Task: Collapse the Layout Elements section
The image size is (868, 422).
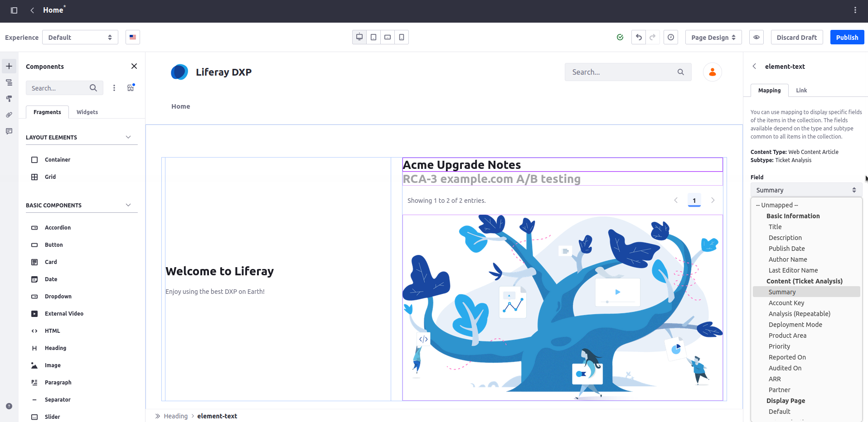Action: 128,137
